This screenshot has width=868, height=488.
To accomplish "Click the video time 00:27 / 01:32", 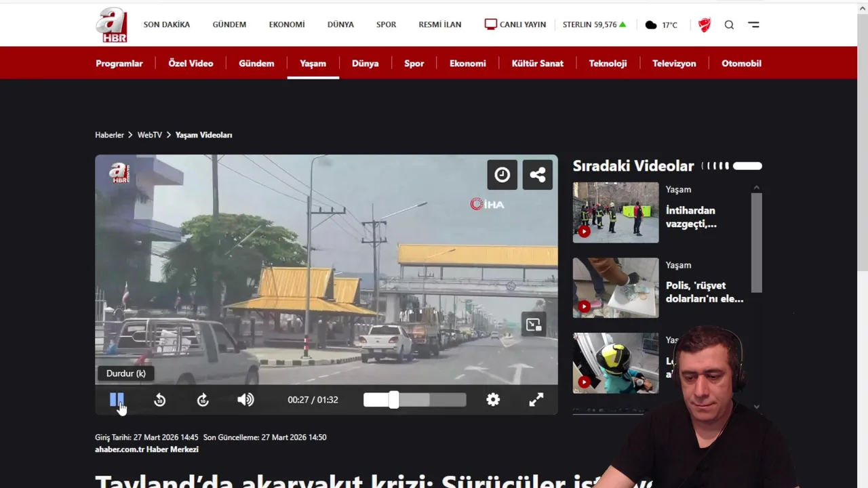I will [x=313, y=400].
